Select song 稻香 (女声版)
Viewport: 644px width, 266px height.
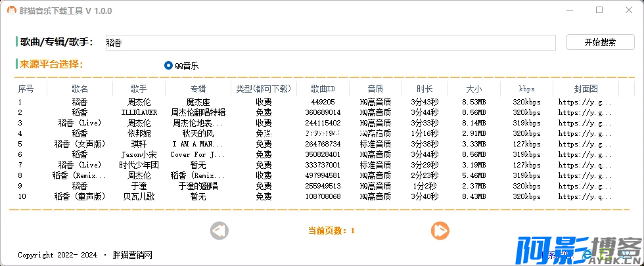(80, 144)
